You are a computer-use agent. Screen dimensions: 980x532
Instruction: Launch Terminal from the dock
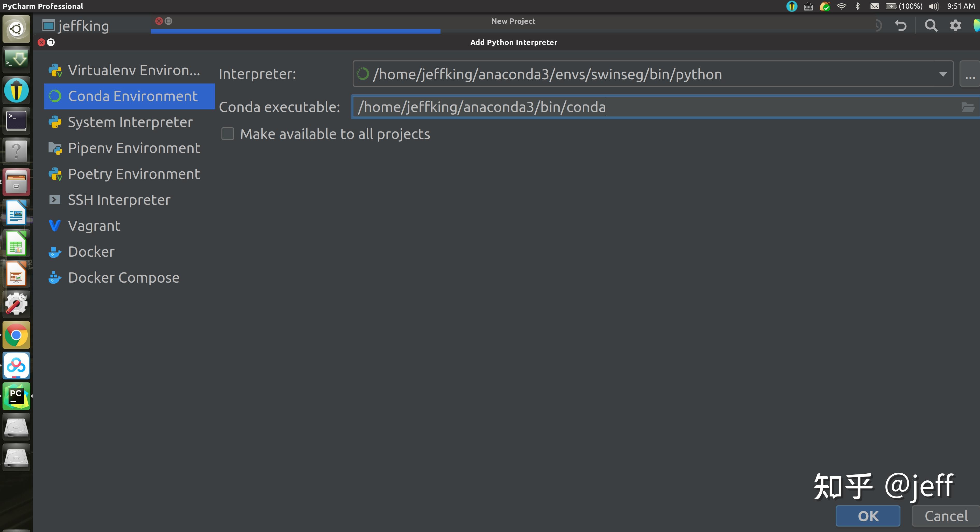point(16,121)
